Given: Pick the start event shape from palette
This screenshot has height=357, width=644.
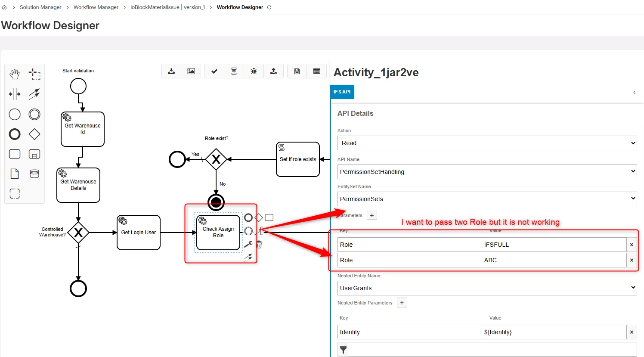Looking at the screenshot, I should pos(15,114).
